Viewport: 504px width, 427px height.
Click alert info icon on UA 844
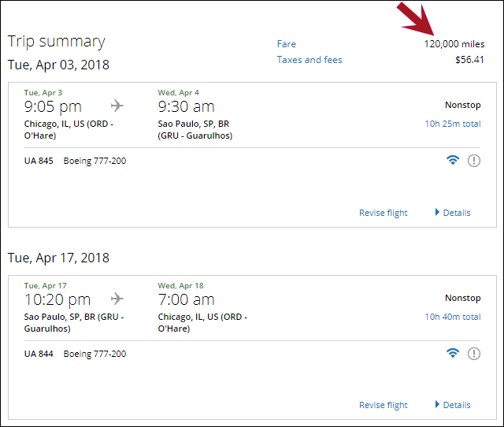(x=473, y=354)
